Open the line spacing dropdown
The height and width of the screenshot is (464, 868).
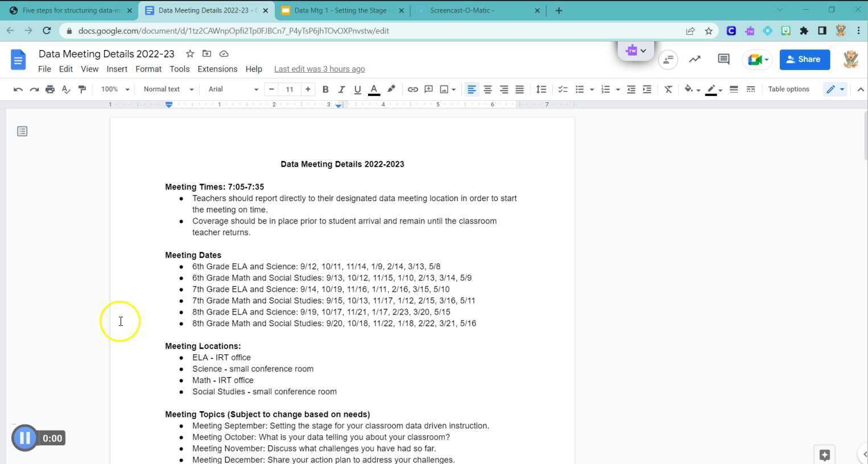(x=541, y=89)
